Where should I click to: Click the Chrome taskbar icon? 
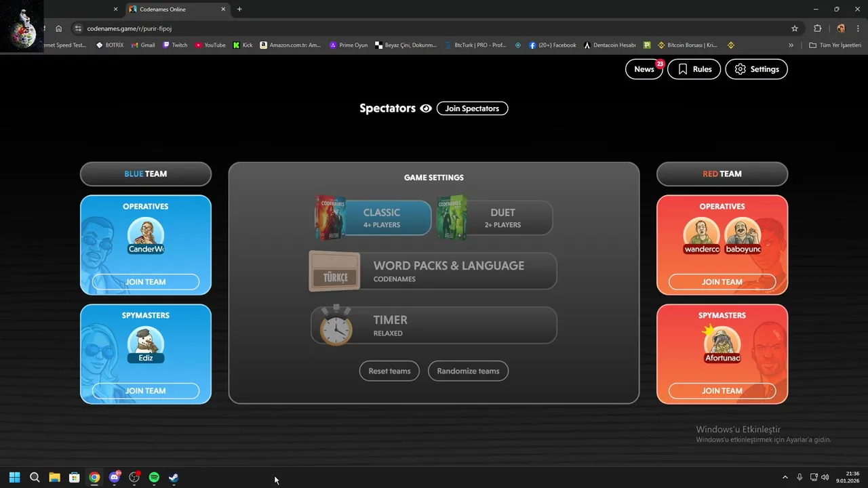(x=94, y=477)
